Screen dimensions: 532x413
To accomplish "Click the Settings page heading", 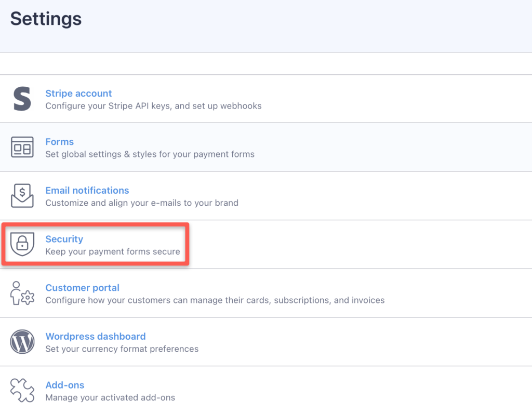I will (45, 19).
